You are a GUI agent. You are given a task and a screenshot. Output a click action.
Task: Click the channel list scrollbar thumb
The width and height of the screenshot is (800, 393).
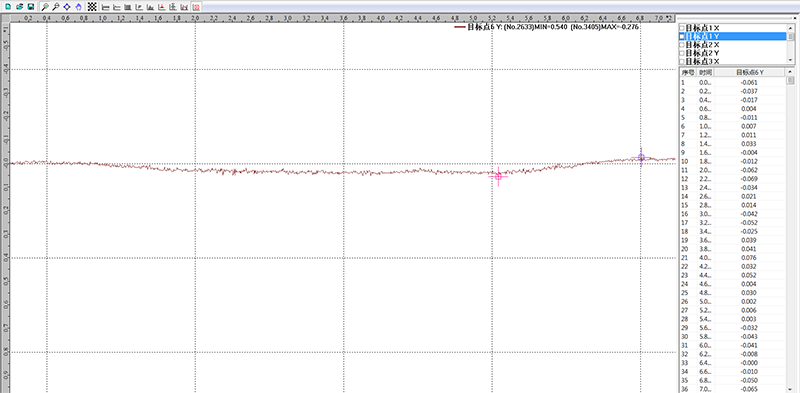pos(791,37)
